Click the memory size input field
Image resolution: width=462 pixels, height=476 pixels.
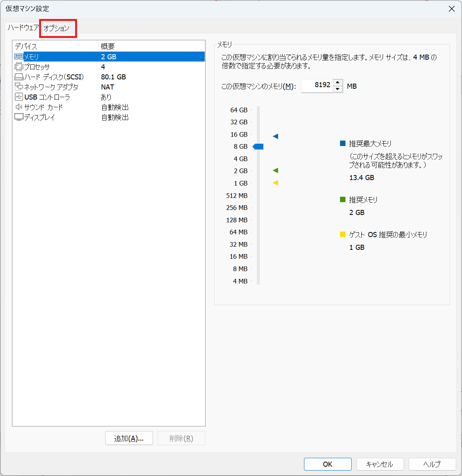pos(316,86)
